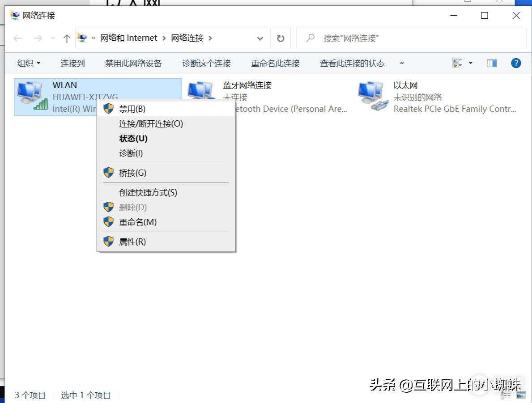Click 重命名此连接 toolbar button
Screen dimensions: 532x403
coord(275,63)
